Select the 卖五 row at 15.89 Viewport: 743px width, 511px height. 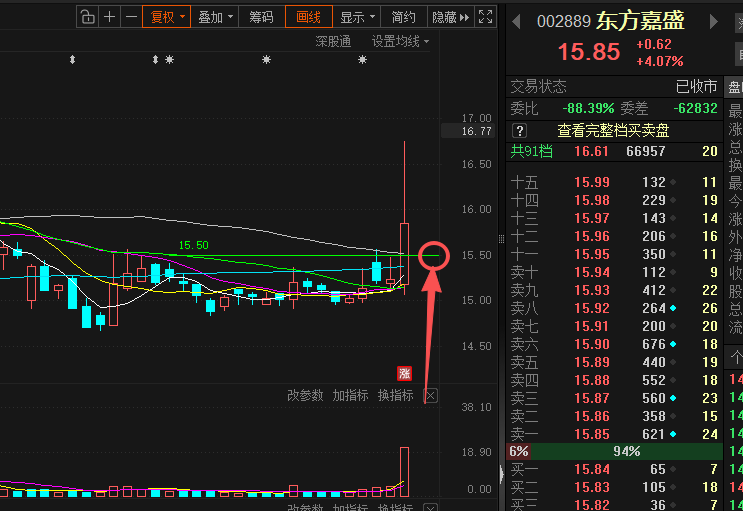click(x=614, y=362)
